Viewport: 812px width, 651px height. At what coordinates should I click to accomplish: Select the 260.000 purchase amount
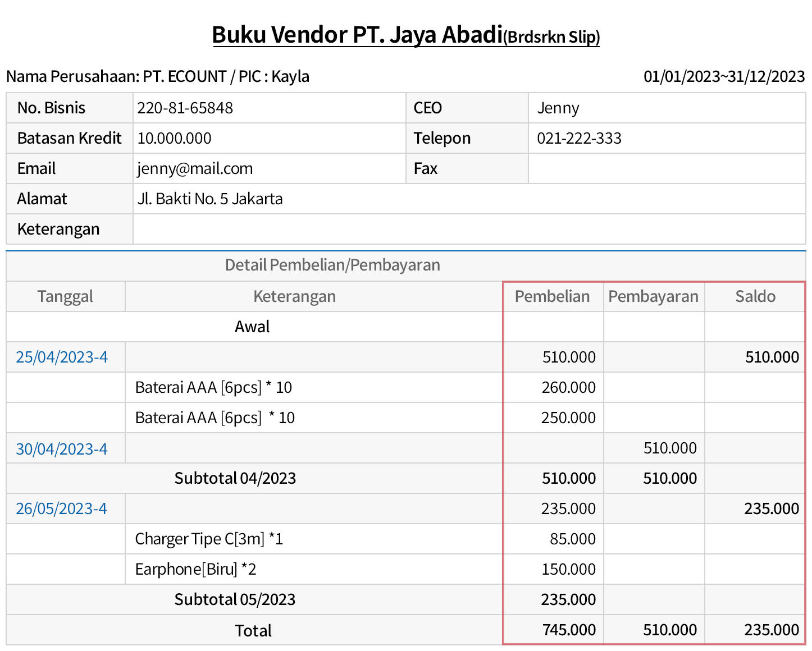tap(568, 387)
